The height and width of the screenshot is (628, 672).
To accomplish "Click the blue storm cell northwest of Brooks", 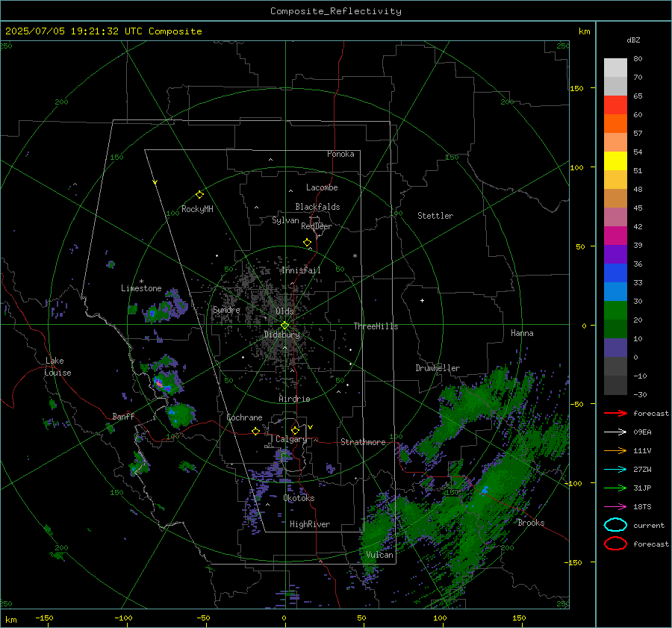I will [485, 490].
